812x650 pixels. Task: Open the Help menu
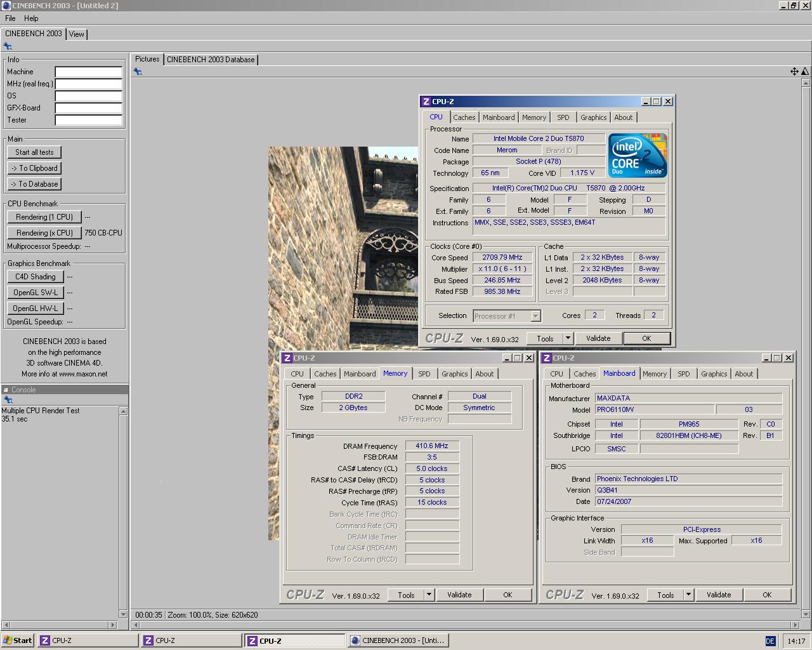click(31, 18)
